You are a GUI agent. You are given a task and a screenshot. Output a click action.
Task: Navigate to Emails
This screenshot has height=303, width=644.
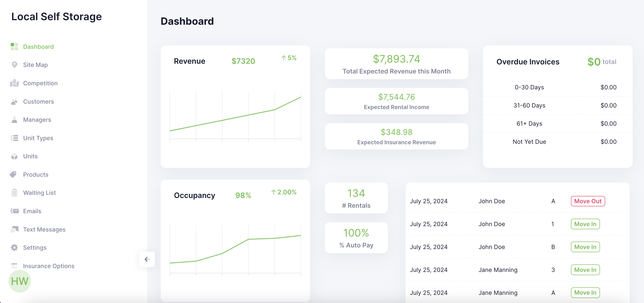pyautogui.click(x=32, y=211)
